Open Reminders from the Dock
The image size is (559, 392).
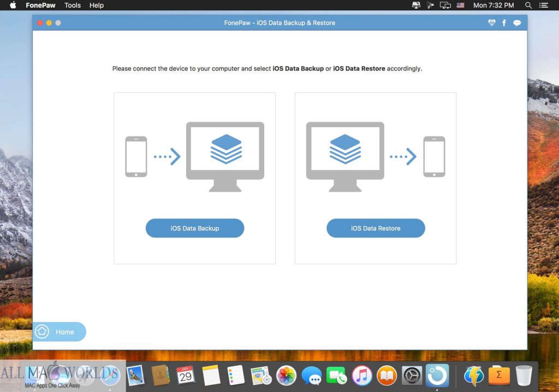click(x=236, y=376)
